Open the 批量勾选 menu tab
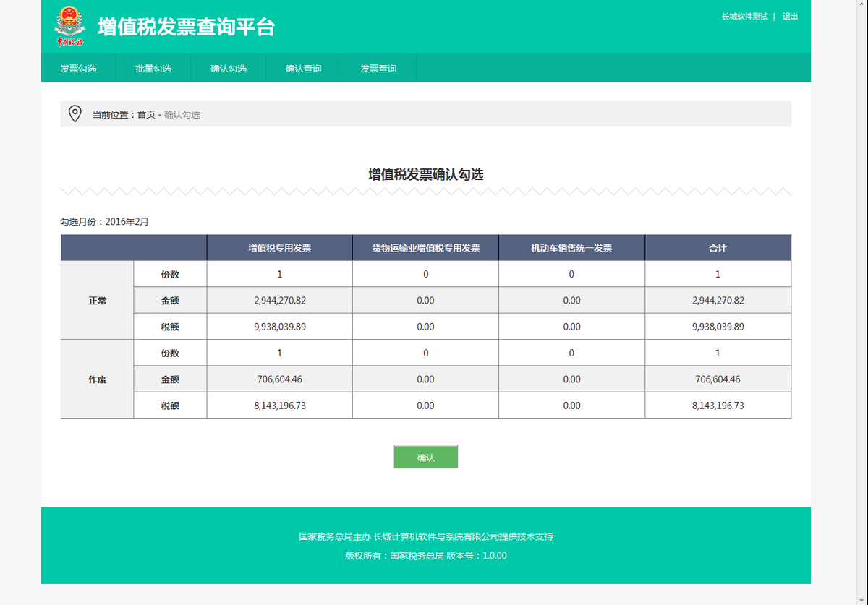 [x=153, y=67]
